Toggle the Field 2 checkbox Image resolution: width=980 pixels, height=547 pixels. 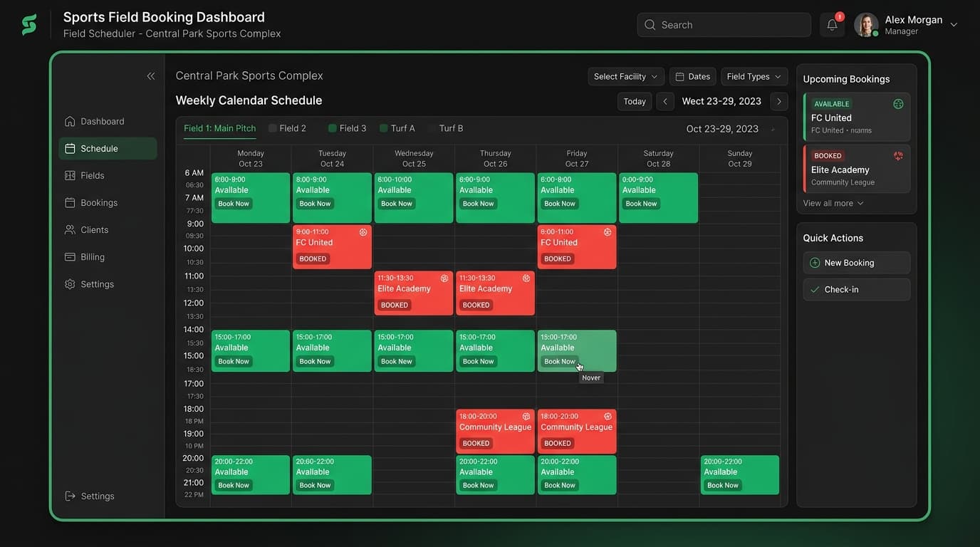point(273,128)
